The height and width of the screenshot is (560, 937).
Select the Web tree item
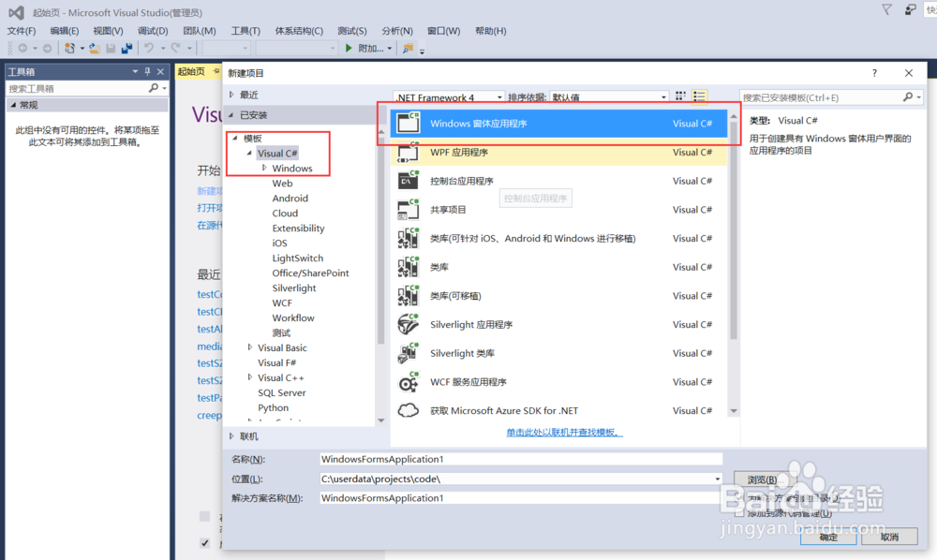tap(282, 184)
